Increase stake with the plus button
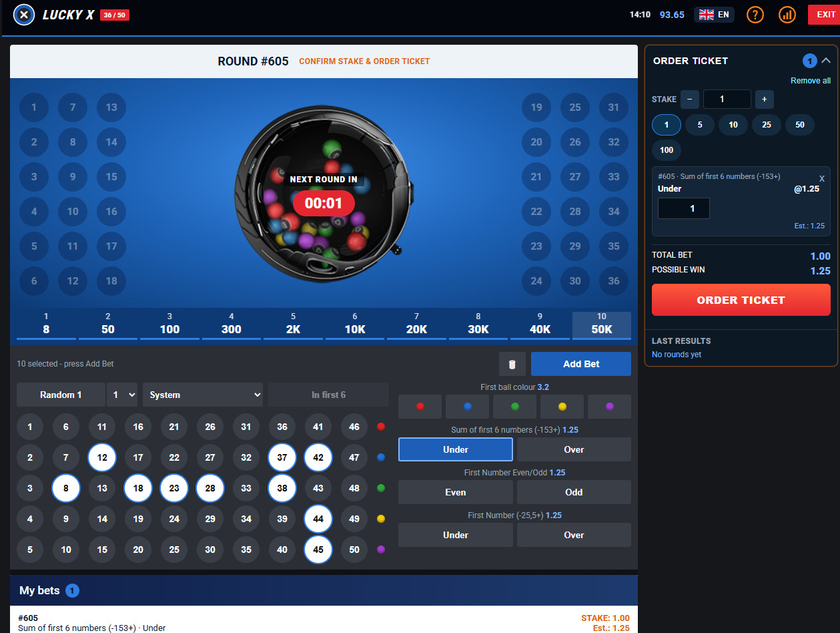Viewport: 840px width, 633px height. [765, 99]
